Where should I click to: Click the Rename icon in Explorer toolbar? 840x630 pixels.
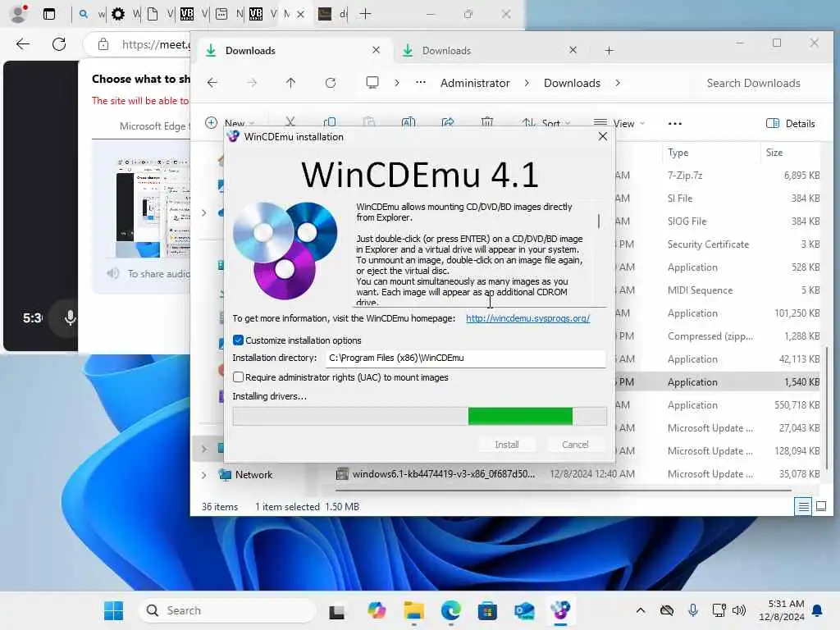pos(409,122)
